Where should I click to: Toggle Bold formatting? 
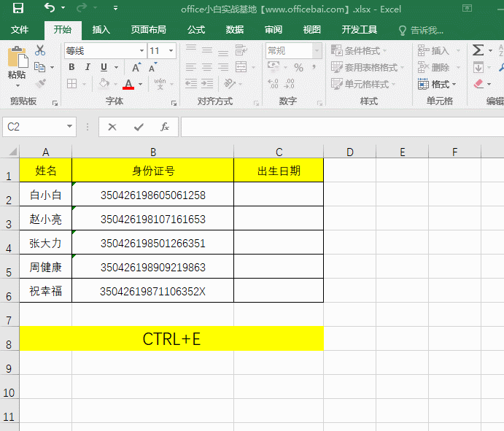[71, 67]
